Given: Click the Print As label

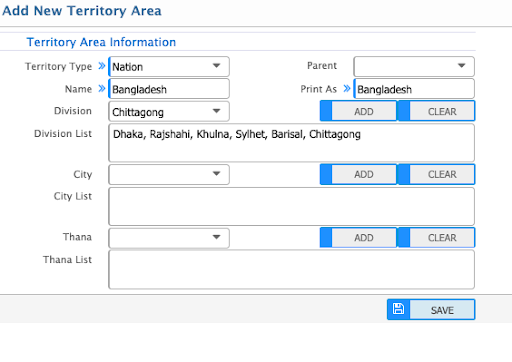Looking at the screenshot, I should (x=319, y=89).
